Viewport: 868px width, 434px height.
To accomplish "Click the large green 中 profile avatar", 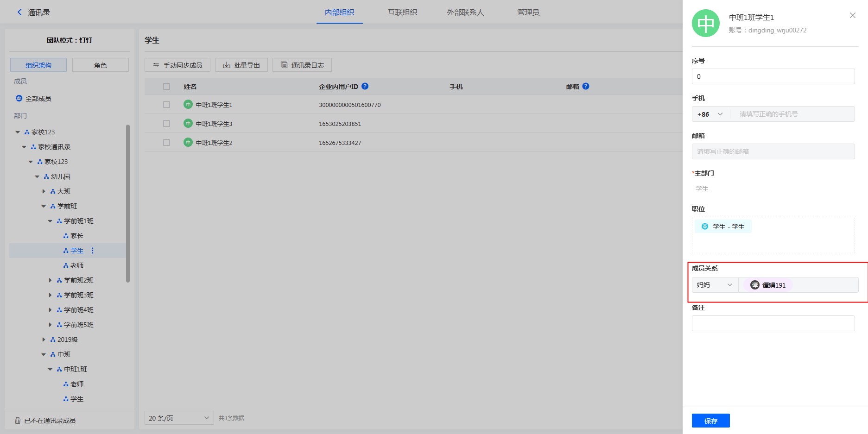I will coord(705,23).
